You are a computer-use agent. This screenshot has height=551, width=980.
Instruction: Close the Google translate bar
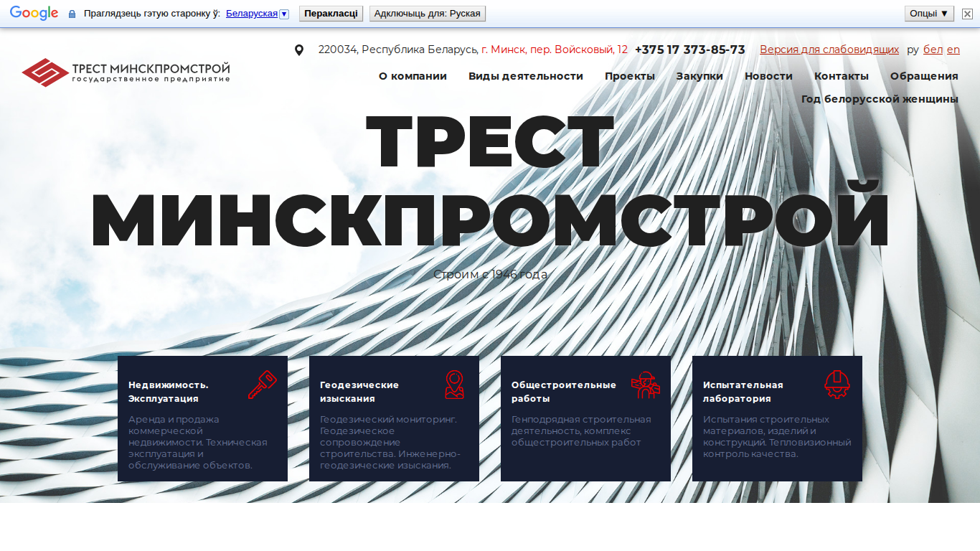tap(967, 14)
